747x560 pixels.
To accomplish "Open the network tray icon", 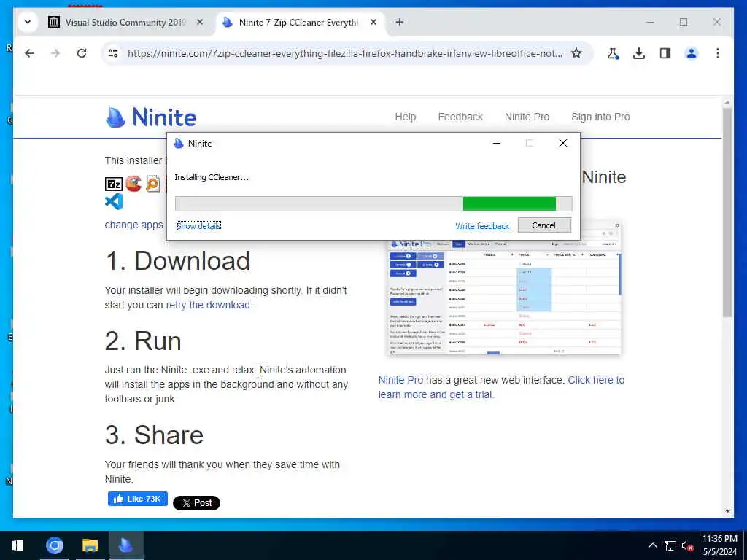I will tap(670, 545).
